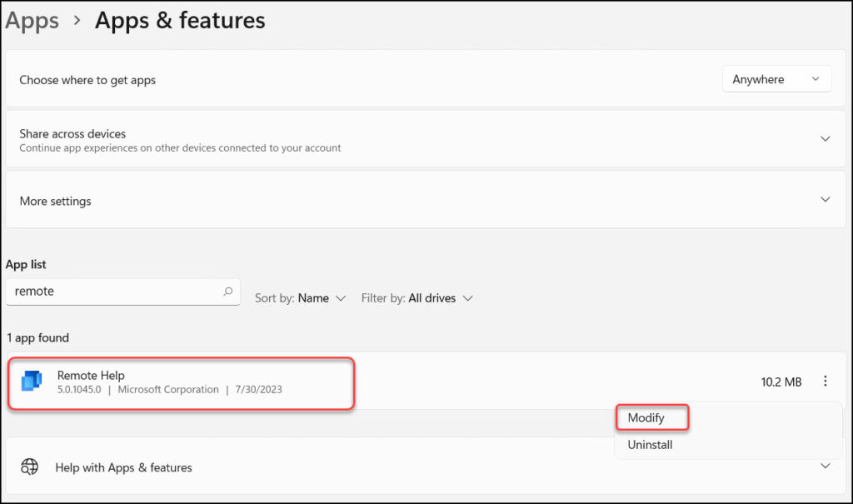Click the install date 7/30/2023
The width and height of the screenshot is (853, 504).
click(259, 390)
